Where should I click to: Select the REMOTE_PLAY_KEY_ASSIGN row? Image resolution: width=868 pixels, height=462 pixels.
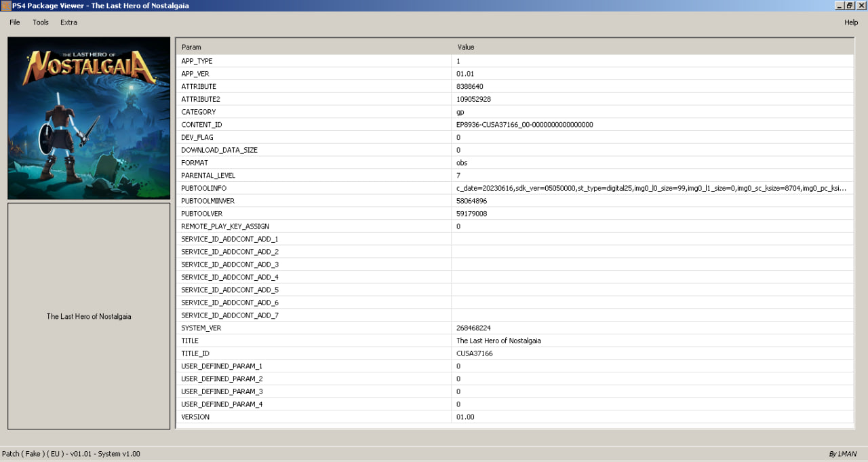(x=515, y=226)
